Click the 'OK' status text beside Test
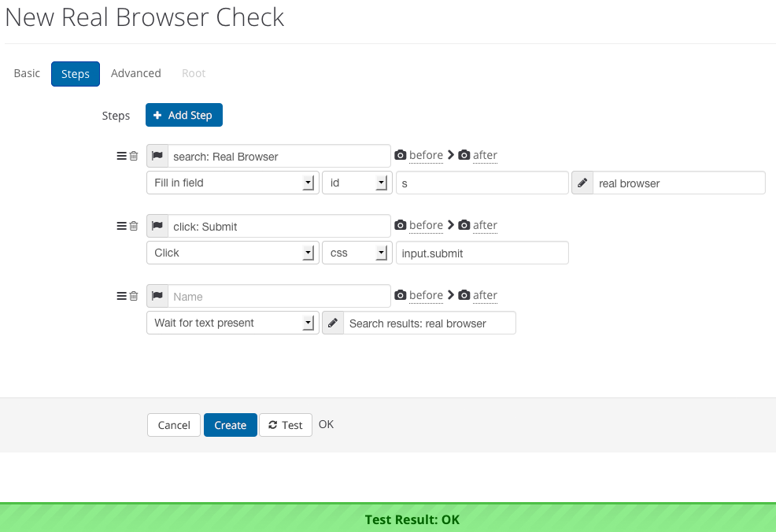 click(x=326, y=424)
